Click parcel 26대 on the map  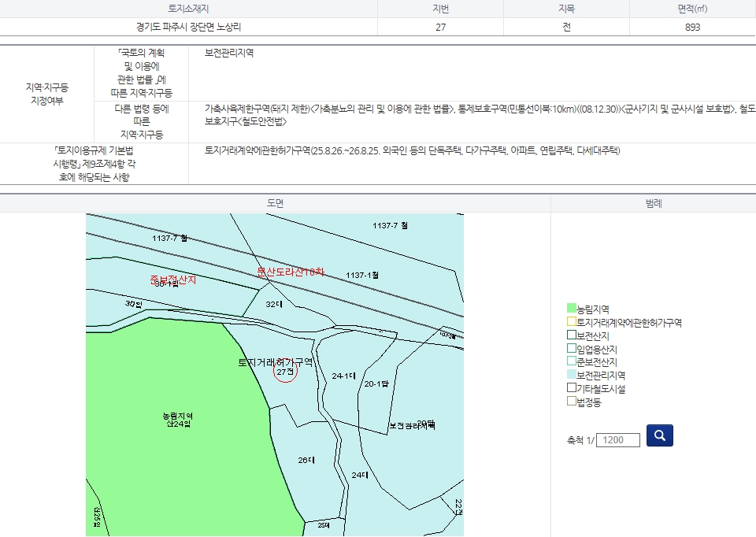coord(306,460)
